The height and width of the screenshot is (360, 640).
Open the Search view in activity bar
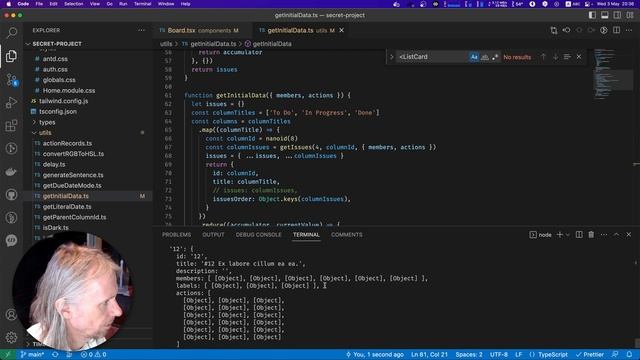point(11,33)
